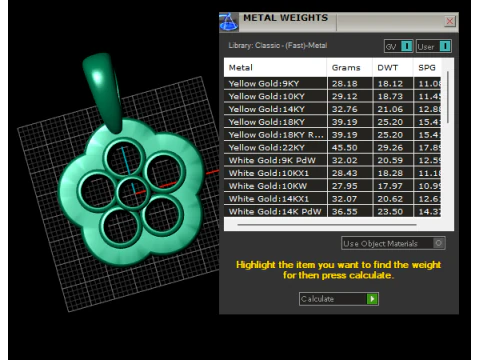
Task: Select the Yellow Gold:18KY row
Action: (x=332, y=122)
